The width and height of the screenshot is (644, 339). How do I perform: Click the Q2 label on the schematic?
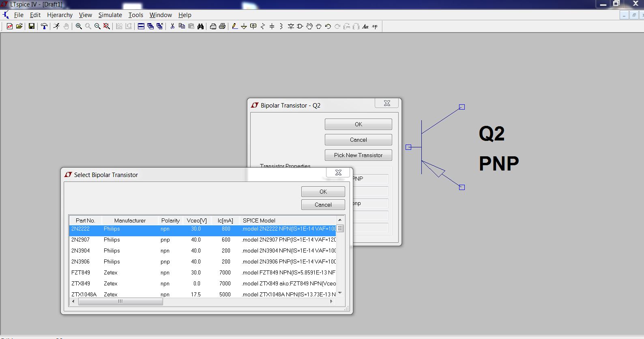[x=492, y=134]
